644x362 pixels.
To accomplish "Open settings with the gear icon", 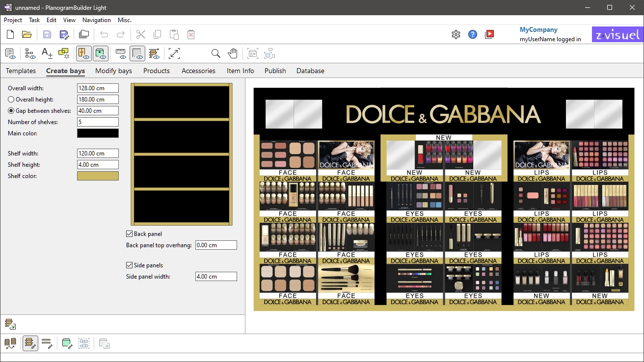I will click(456, 34).
